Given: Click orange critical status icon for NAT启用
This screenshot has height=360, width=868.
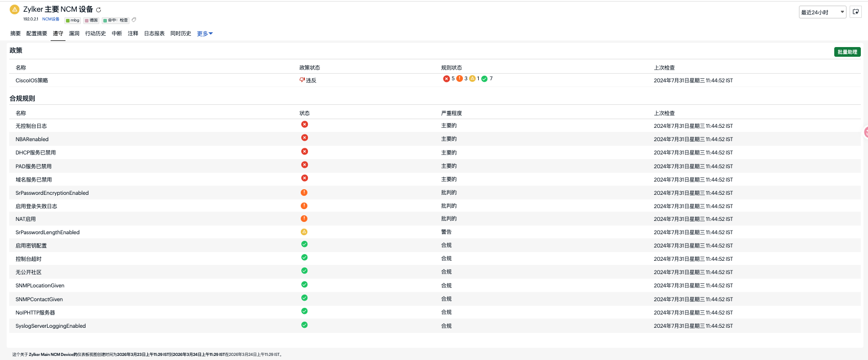Looking at the screenshot, I should pos(304,218).
